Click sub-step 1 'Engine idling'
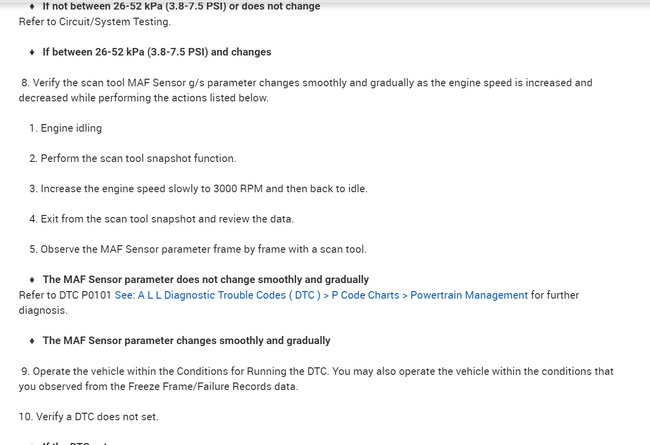This screenshot has width=650, height=445. (x=71, y=128)
